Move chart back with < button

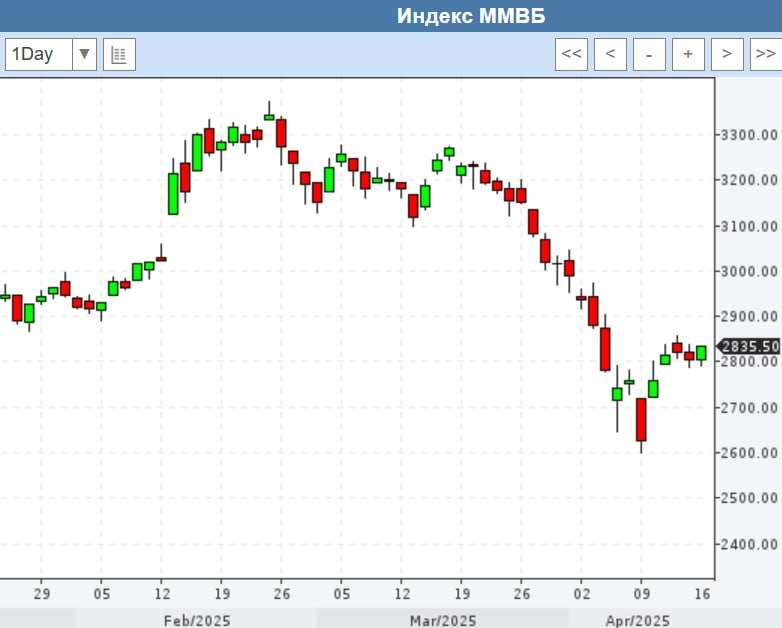[x=610, y=54]
